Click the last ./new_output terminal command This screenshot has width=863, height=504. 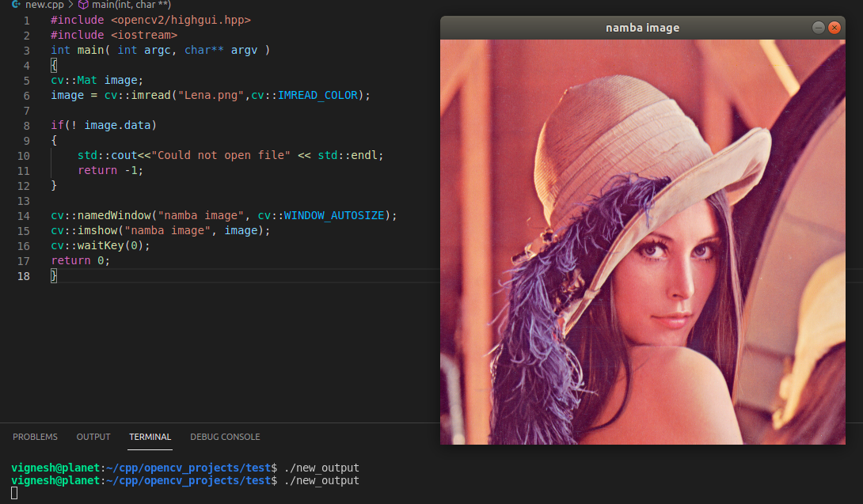tap(321, 480)
